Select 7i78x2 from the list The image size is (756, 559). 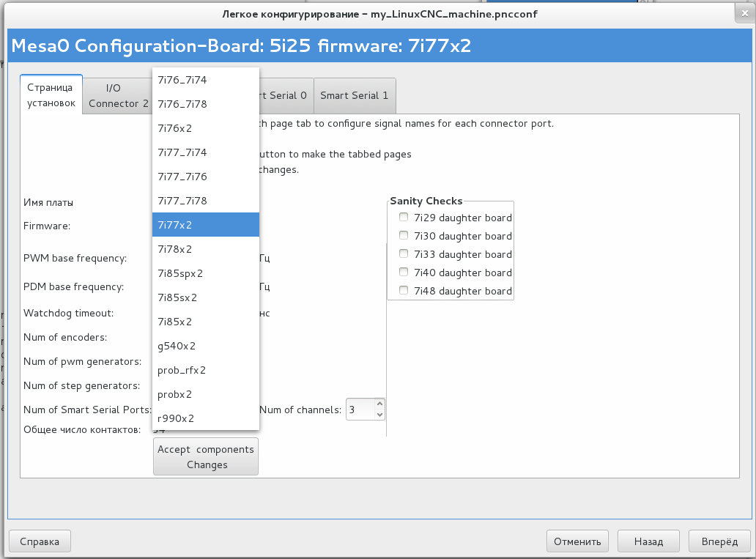pyautogui.click(x=206, y=249)
